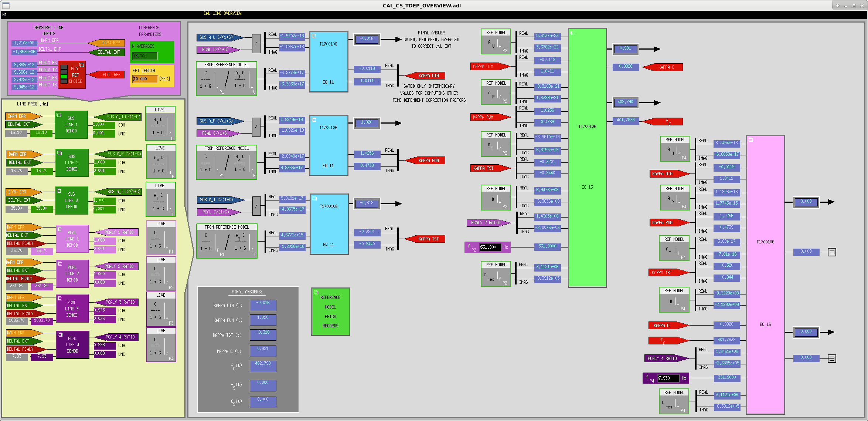
Task: Click the shade (up arrow) title bar icon
Action: tap(838, 6)
